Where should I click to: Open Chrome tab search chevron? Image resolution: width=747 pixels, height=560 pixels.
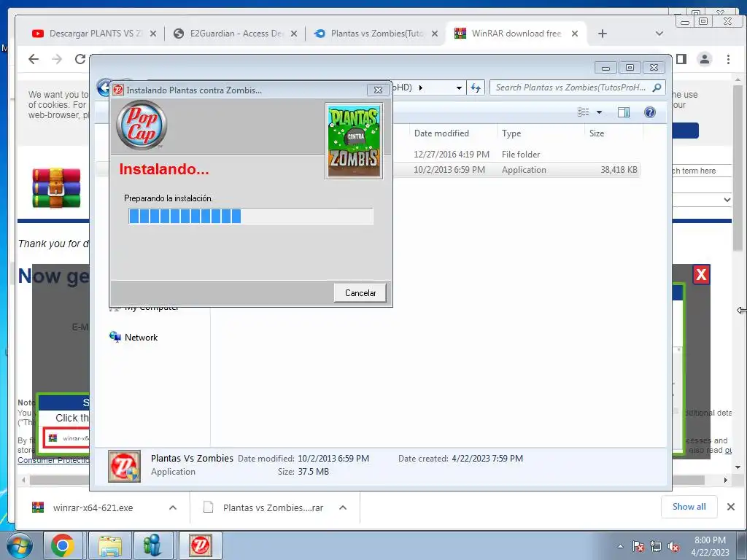[659, 34]
